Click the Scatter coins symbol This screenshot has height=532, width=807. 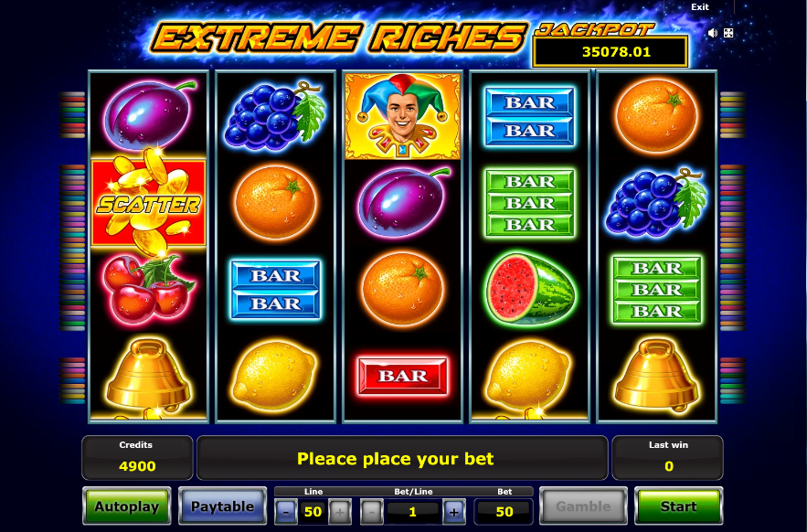pos(148,202)
